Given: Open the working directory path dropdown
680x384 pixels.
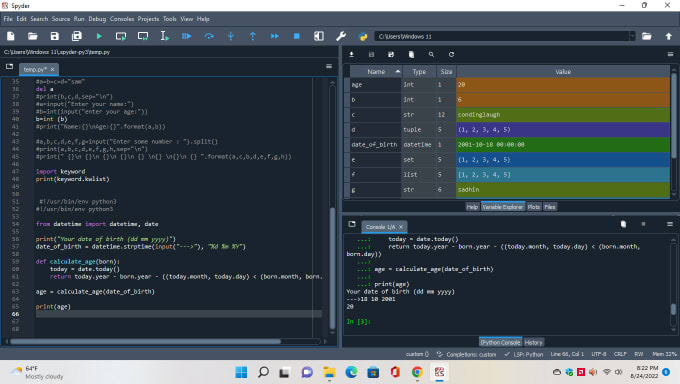Looking at the screenshot, I should [x=632, y=36].
